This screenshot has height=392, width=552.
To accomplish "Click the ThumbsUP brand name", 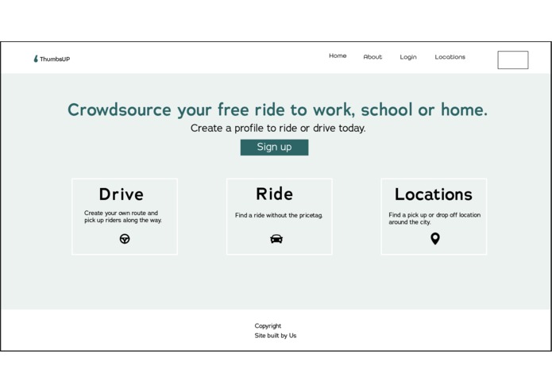I will (55, 59).
